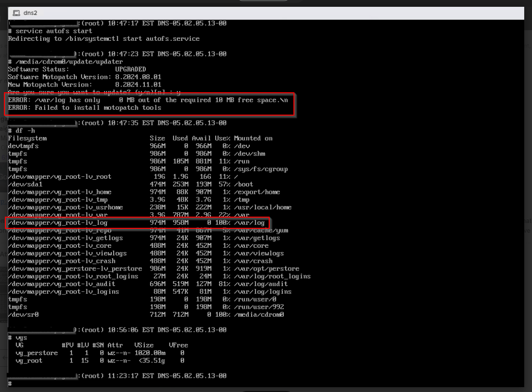The height and width of the screenshot is (392, 532).
Task: Click the /dev/sr0 filesystem entry
Action: (x=23, y=315)
